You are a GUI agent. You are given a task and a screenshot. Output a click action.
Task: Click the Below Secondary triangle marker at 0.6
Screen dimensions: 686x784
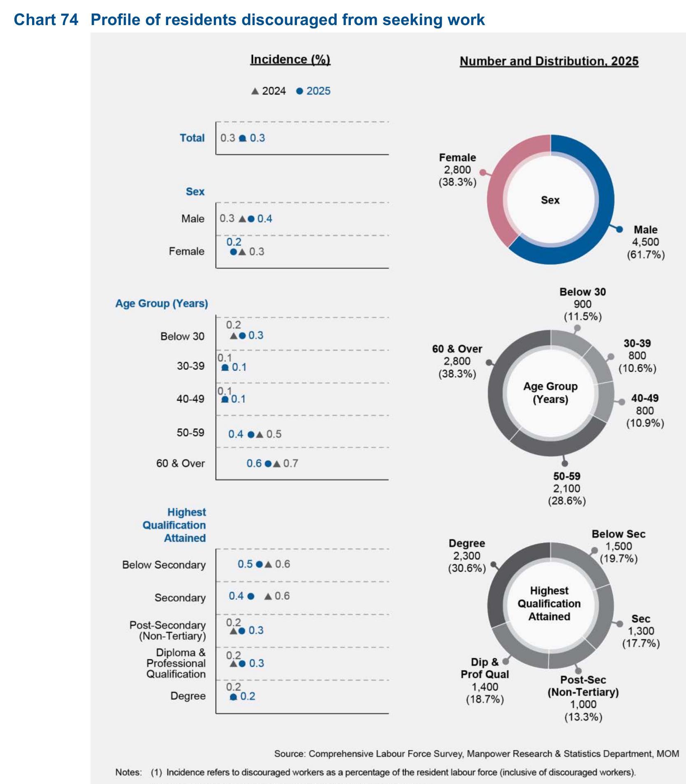pos(268,564)
